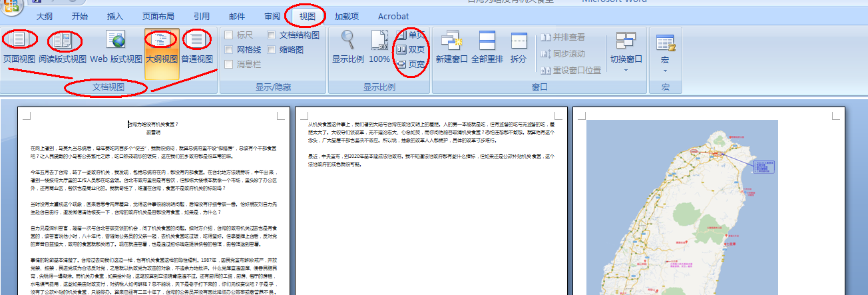The width and height of the screenshot is (868, 295).
Task: Switch to Web 版式视图
Action: pos(116,47)
